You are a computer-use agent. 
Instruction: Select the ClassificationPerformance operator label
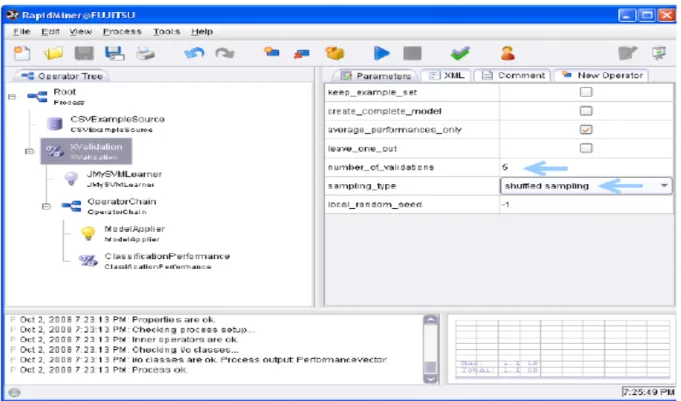point(167,256)
